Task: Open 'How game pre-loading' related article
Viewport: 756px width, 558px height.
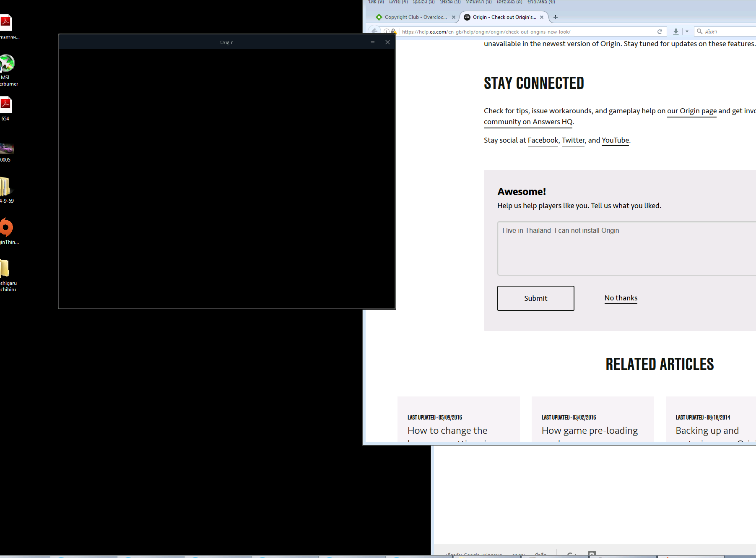Action: [x=590, y=430]
